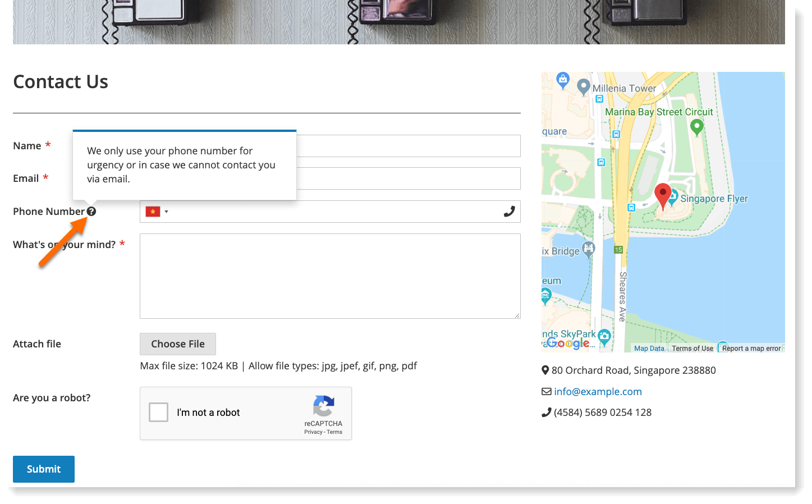Open map Terms of Use link
The height and width of the screenshot is (504, 812).
click(x=692, y=349)
